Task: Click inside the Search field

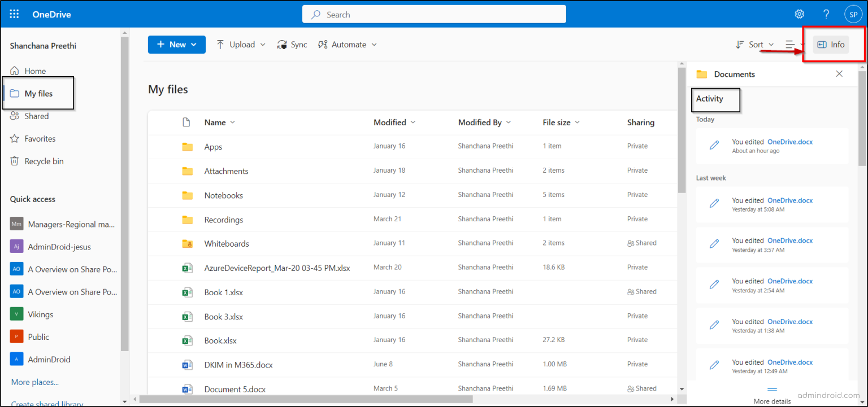Action: point(434,14)
